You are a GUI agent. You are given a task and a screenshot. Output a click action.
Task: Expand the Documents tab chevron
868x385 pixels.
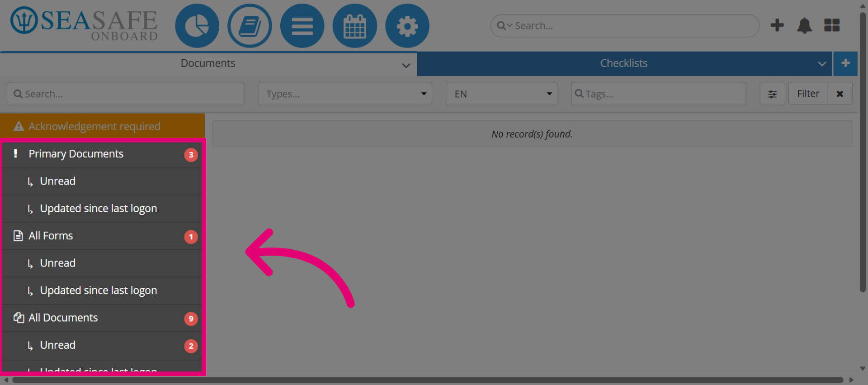coord(406,65)
